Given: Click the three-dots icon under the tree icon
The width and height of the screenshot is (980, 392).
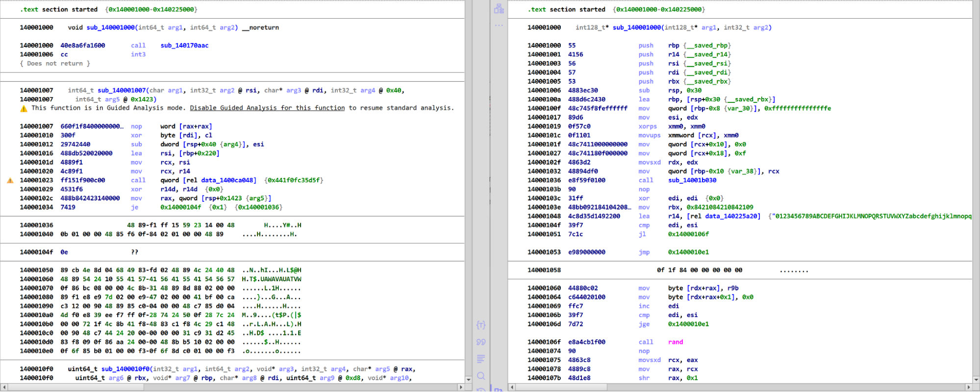Looking at the screenshot, I should tap(499, 25).
